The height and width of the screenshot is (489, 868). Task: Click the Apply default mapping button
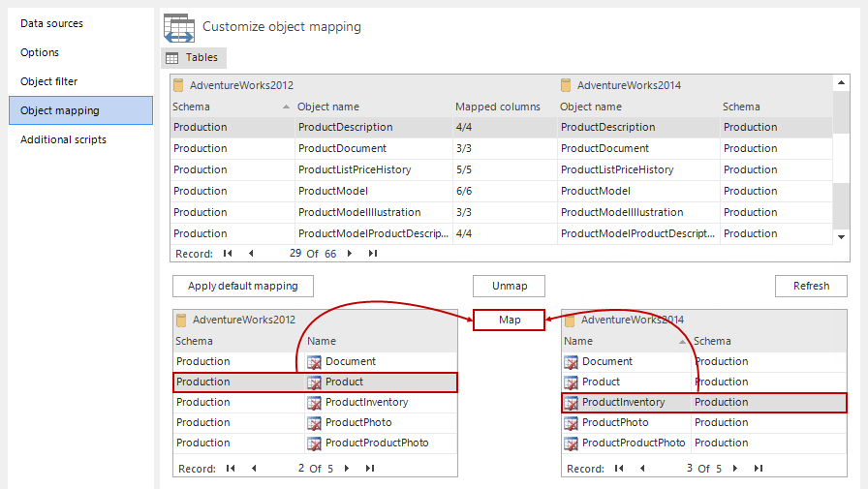pyautogui.click(x=242, y=286)
